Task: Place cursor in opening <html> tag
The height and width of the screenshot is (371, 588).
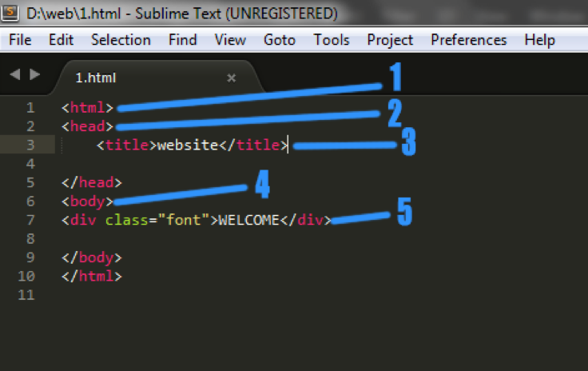Action: pyautogui.click(x=87, y=108)
